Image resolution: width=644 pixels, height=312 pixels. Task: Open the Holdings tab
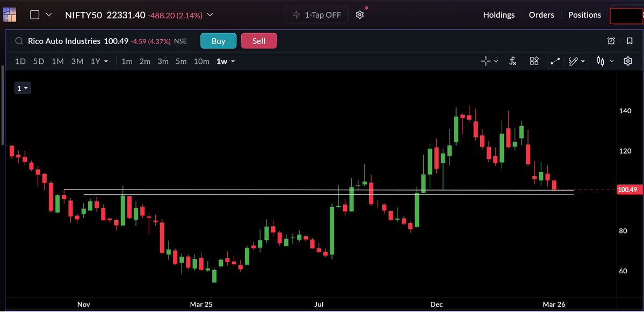coord(498,15)
